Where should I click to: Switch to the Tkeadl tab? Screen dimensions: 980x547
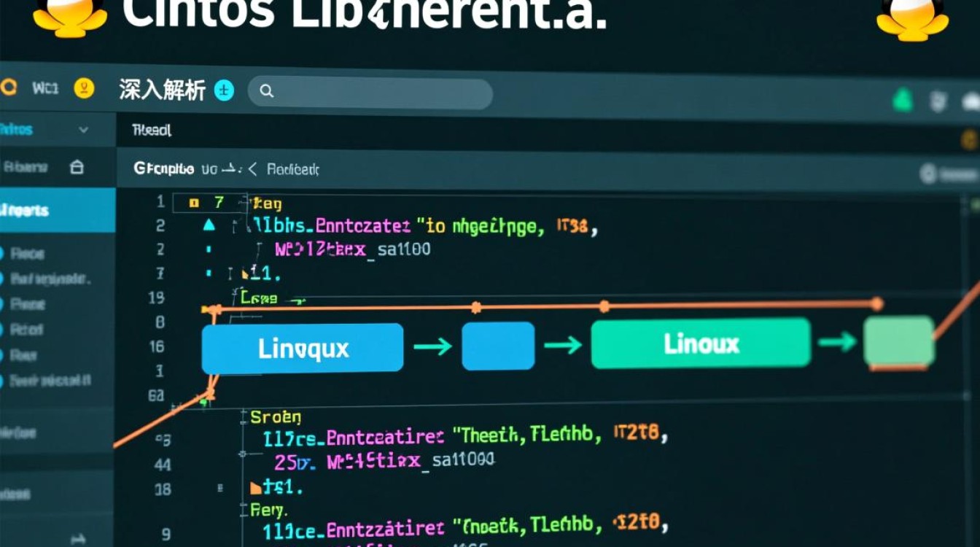coord(152,131)
